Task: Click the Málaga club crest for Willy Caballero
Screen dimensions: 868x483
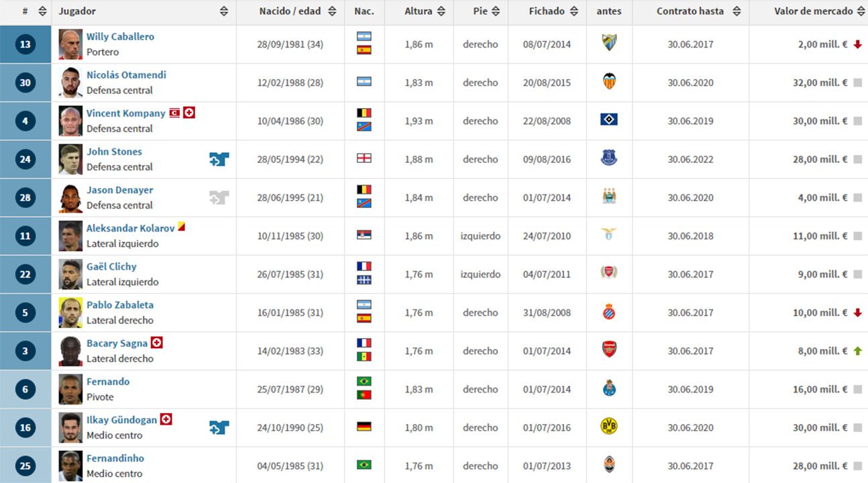Action: point(609,44)
